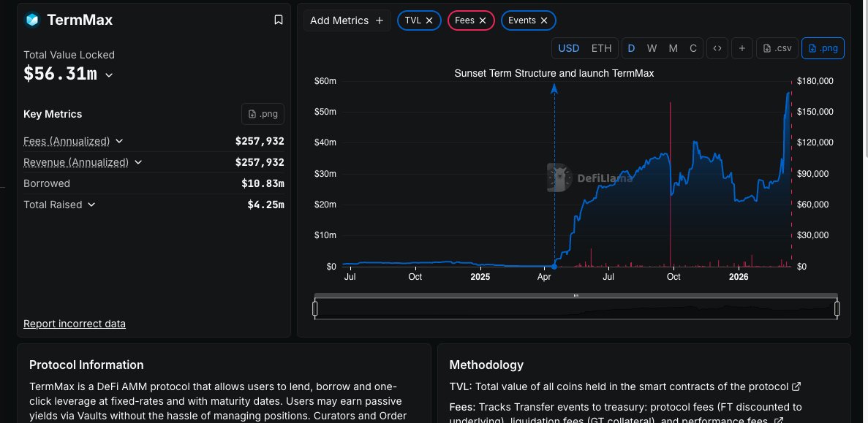Image resolution: width=868 pixels, height=423 pixels.
Task: Download chart data as .csv
Action: click(x=777, y=48)
